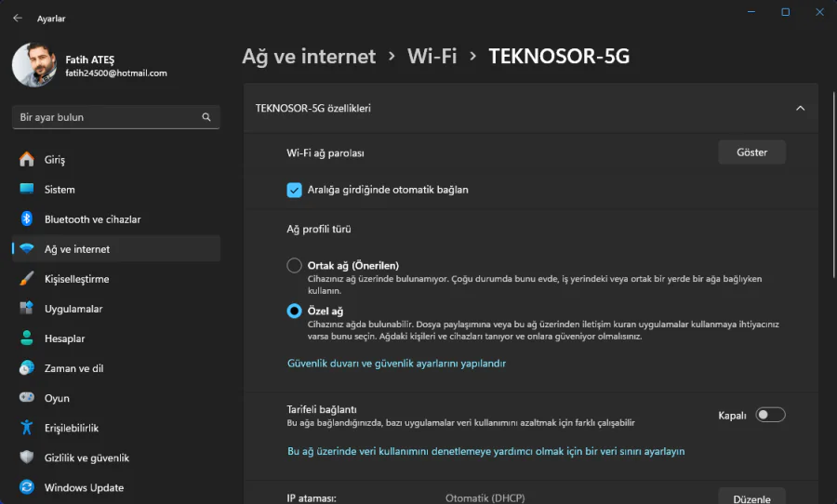
Task: Click Göster to show Wi-Fi password
Action: click(x=751, y=153)
